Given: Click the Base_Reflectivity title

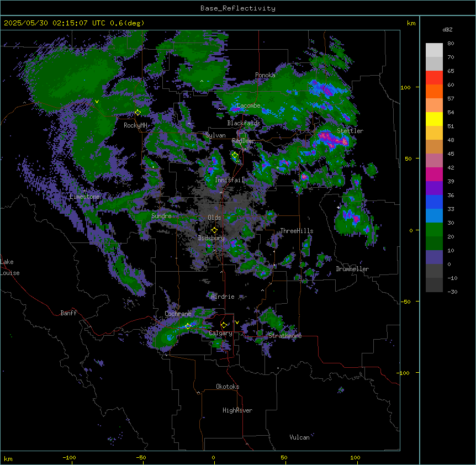Looking at the screenshot, I should (238, 8).
